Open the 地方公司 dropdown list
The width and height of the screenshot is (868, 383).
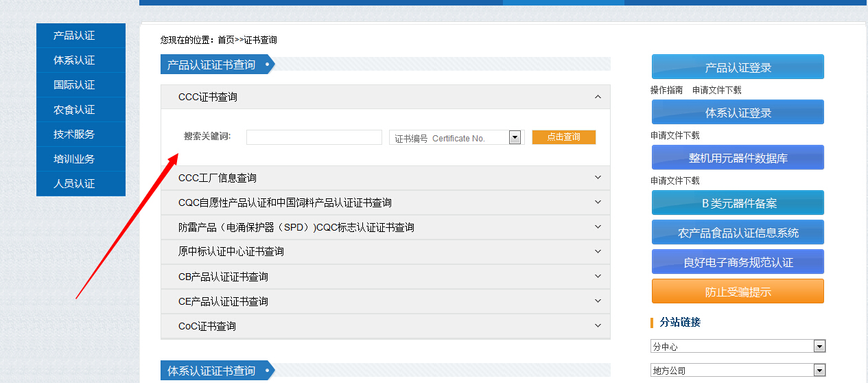tap(819, 371)
